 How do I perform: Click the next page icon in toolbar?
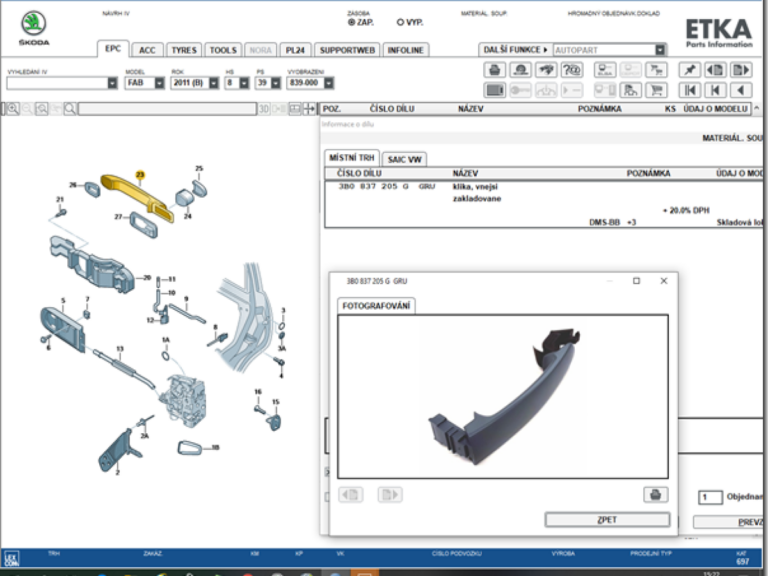740,70
